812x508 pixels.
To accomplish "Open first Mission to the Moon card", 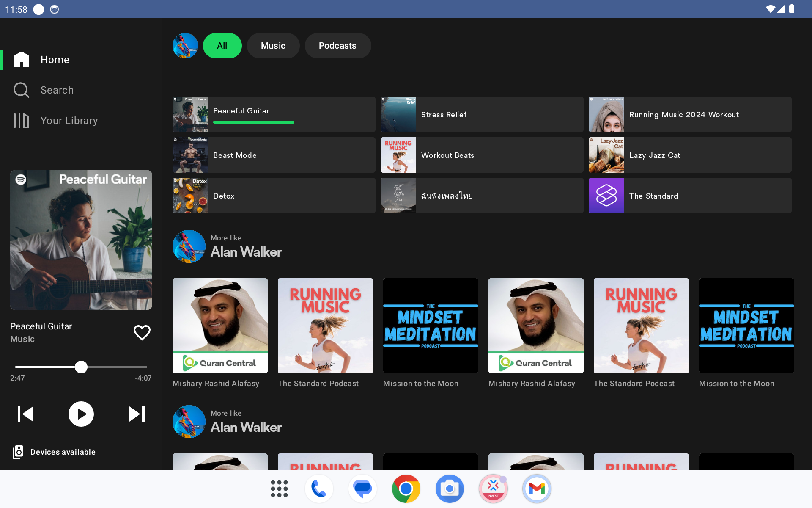I will coord(431,333).
